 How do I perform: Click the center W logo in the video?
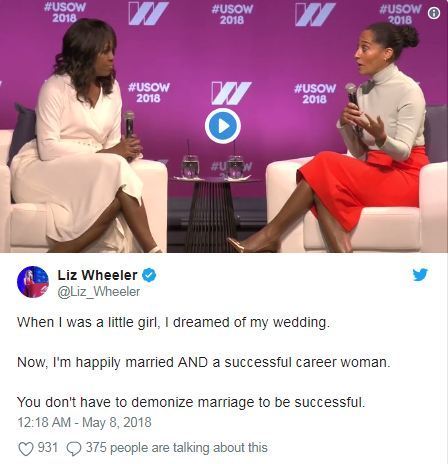pyautogui.click(x=231, y=93)
